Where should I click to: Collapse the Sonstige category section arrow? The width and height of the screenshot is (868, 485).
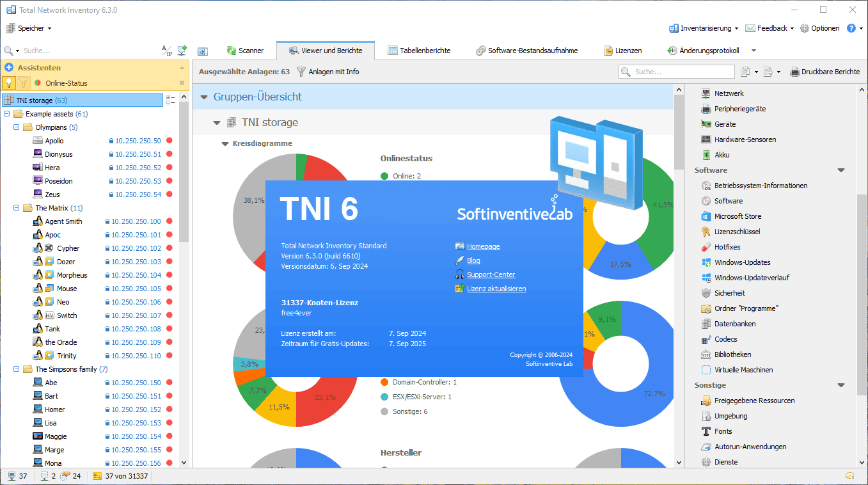point(841,385)
